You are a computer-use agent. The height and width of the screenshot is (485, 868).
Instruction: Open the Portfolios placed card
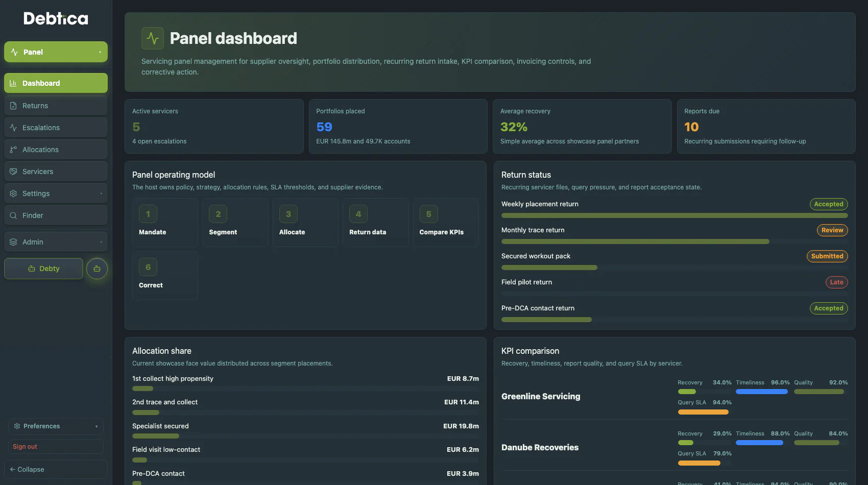coord(398,126)
